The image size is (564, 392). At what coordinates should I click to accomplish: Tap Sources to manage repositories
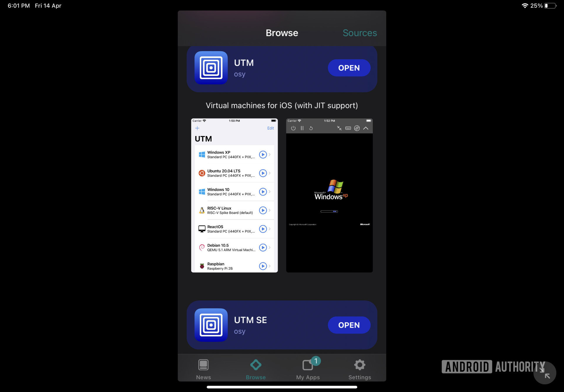coord(360,32)
